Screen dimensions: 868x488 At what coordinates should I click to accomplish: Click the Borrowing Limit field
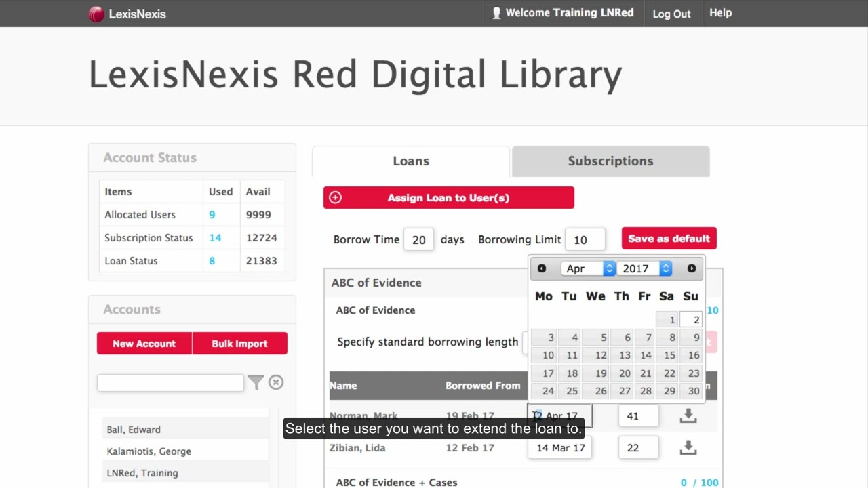coord(585,239)
